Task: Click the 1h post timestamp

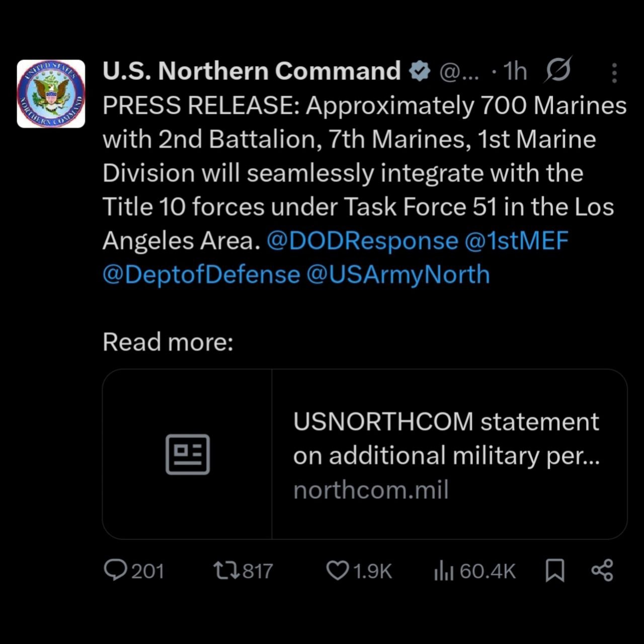Action: [x=515, y=71]
